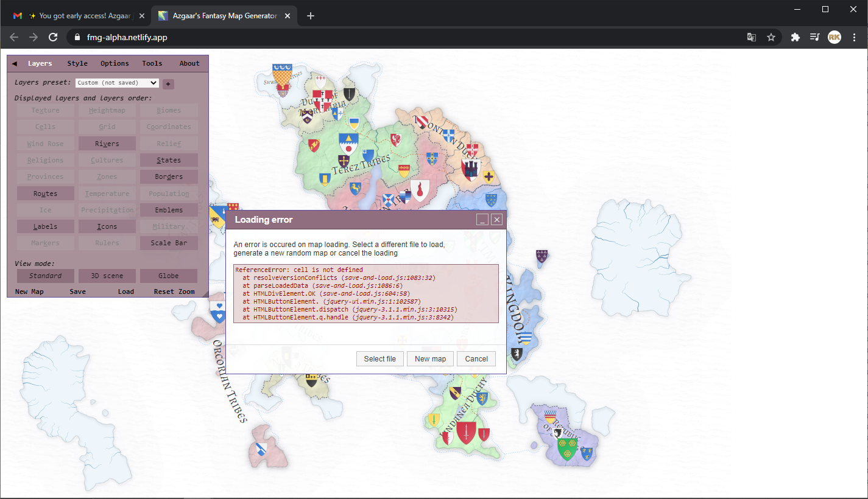This screenshot has height=499, width=868.
Task: Turn off the States layer
Action: pos(169,159)
